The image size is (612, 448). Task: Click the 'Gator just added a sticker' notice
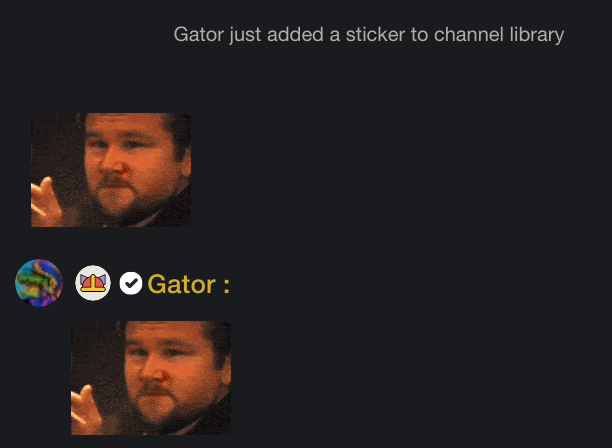point(369,35)
